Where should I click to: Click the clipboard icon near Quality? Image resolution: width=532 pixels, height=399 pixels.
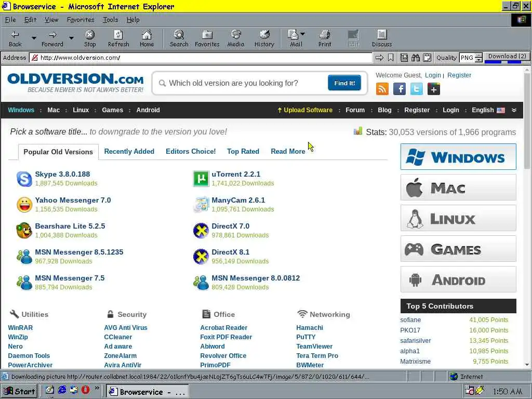pyautogui.click(x=427, y=58)
